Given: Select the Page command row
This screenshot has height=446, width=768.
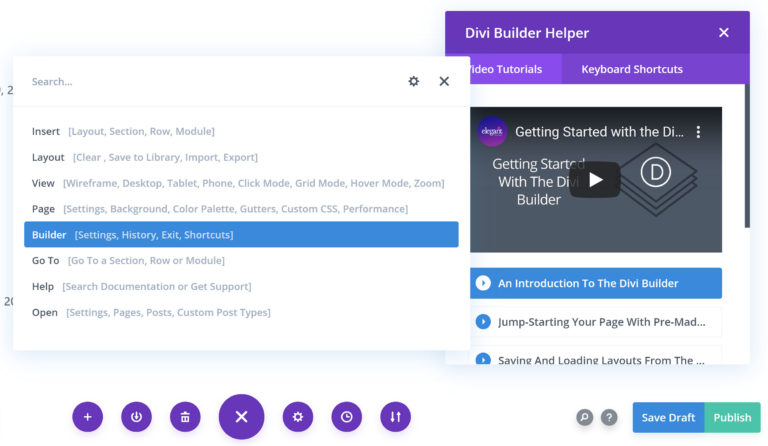Looking at the screenshot, I should tap(241, 209).
